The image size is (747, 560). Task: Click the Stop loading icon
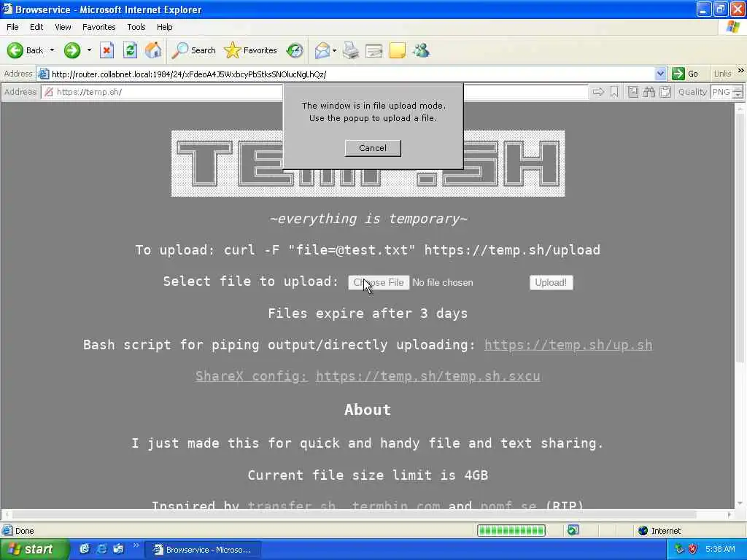click(x=107, y=50)
